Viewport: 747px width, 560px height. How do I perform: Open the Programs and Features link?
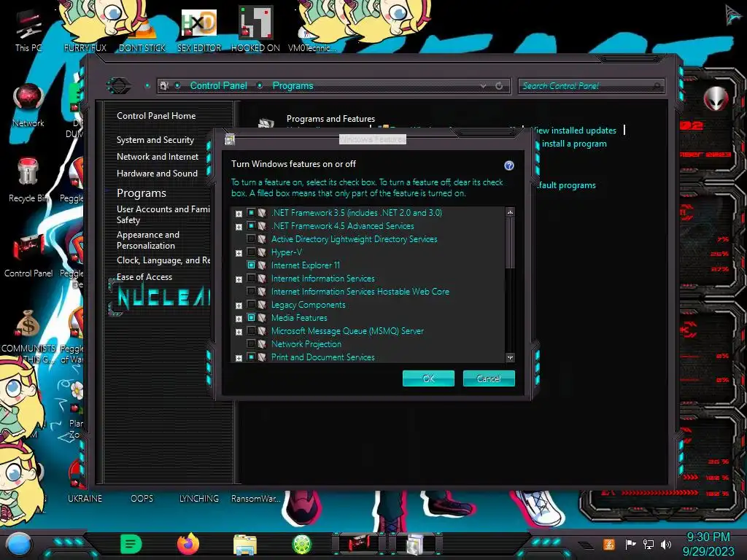click(330, 119)
